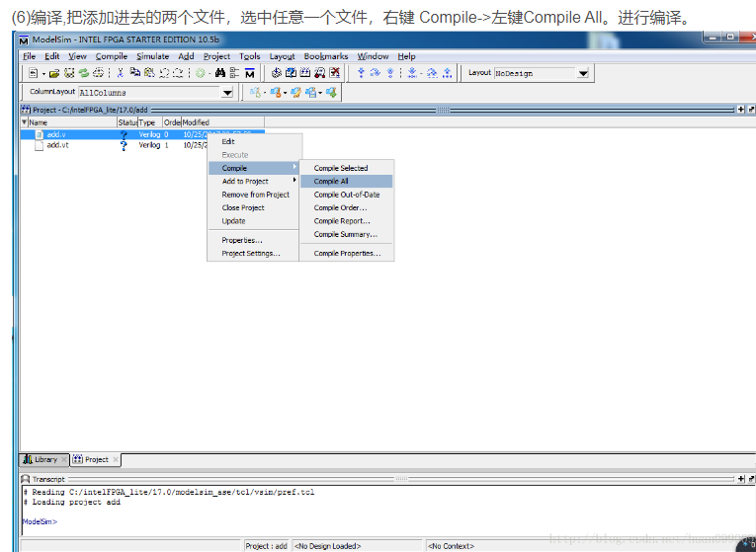
Task: Close the Library tab with its X
Action: 64,459
